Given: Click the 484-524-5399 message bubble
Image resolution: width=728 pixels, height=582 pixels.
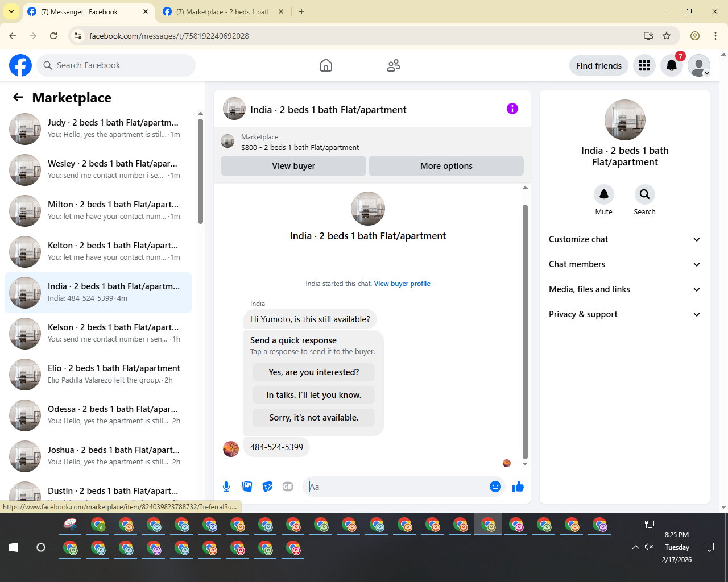Looking at the screenshot, I should 276,447.
